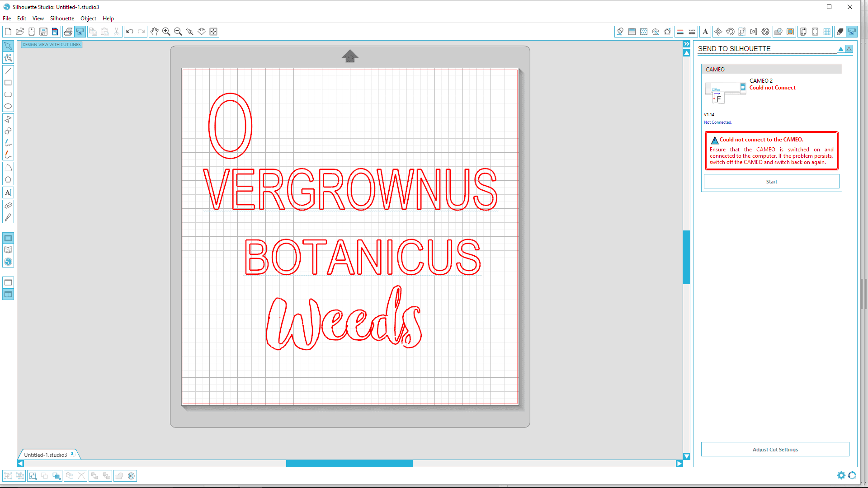
Task: Open Cut Settings blade icon
Action: (x=840, y=32)
